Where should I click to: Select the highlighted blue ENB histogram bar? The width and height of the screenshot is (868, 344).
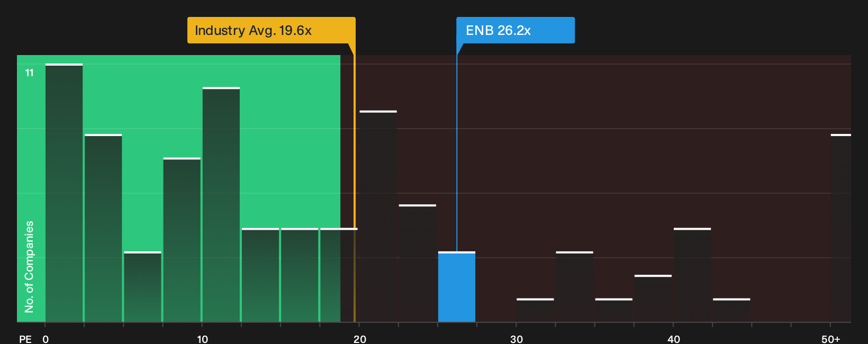pos(457,287)
